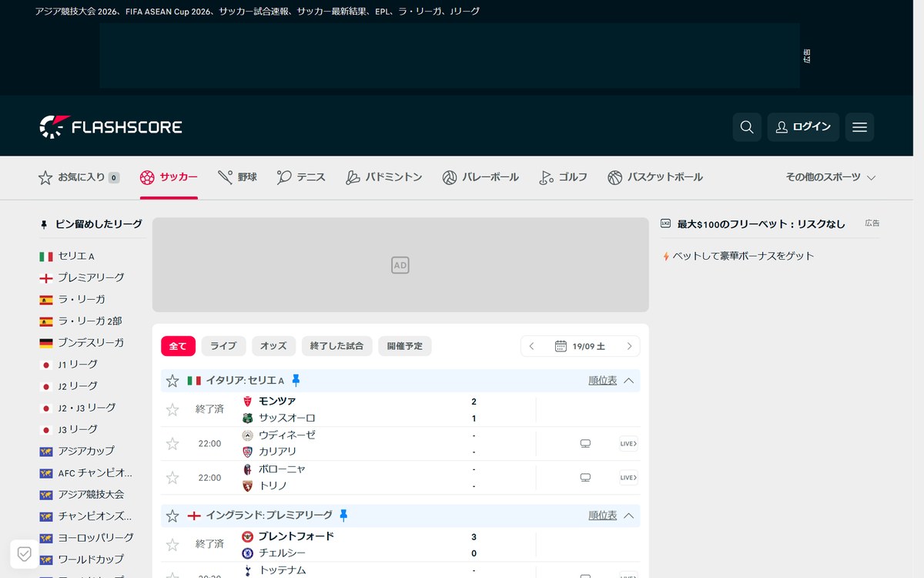Viewport: 924px width, 578px height.
Task: Select the 全て filter
Action: pos(178,346)
